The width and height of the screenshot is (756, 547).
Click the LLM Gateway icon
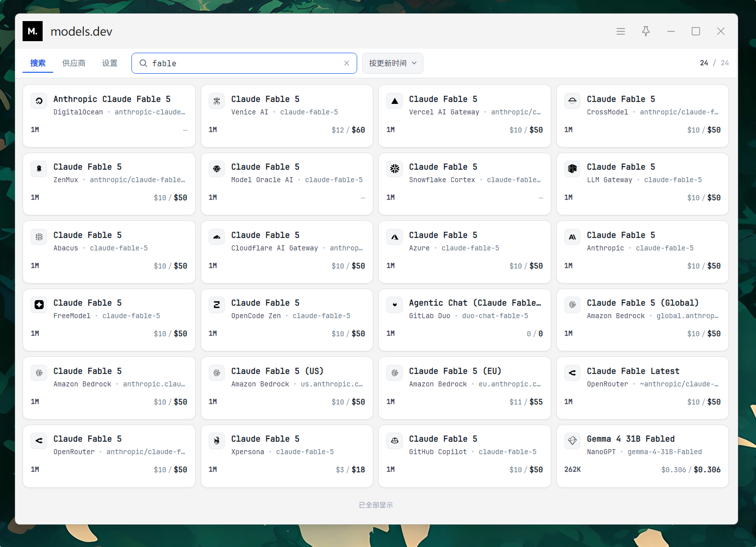[x=572, y=169]
